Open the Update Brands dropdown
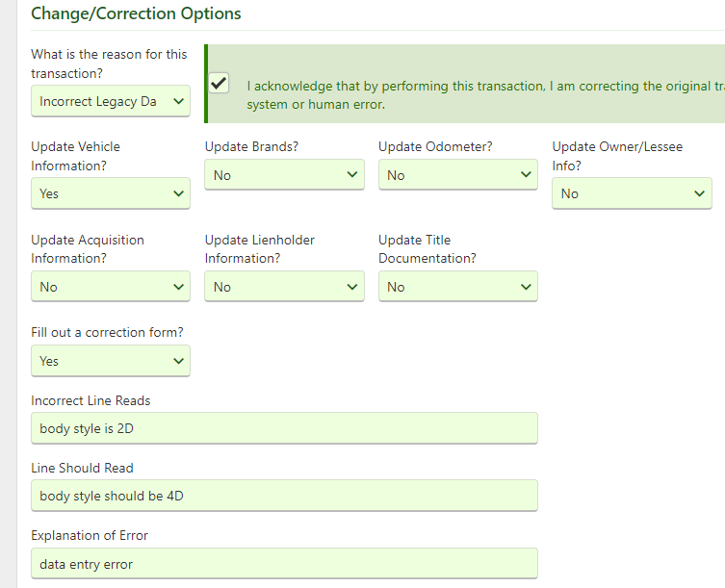 click(x=284, y=175)
